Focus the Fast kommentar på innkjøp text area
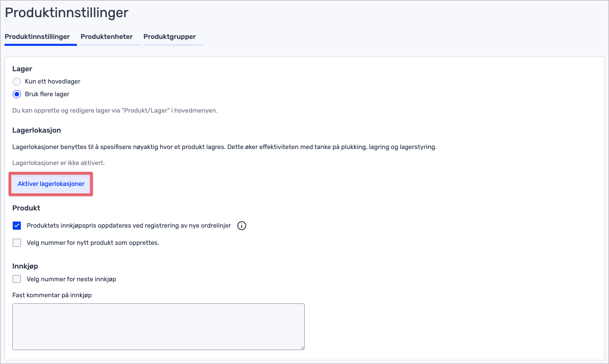The width and height of the screenshot is (609, 364). coord(158,326)
